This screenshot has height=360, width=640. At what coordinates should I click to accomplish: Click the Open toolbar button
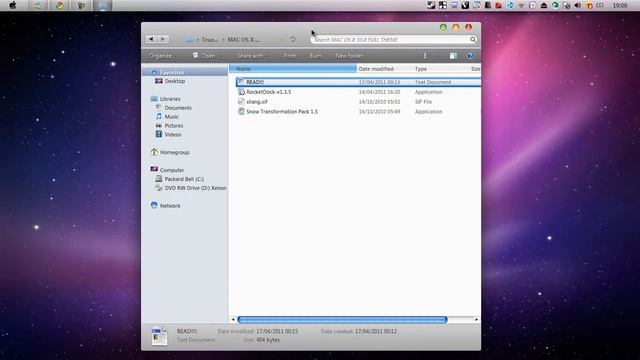pyautogui.click(x=204, y=56)
